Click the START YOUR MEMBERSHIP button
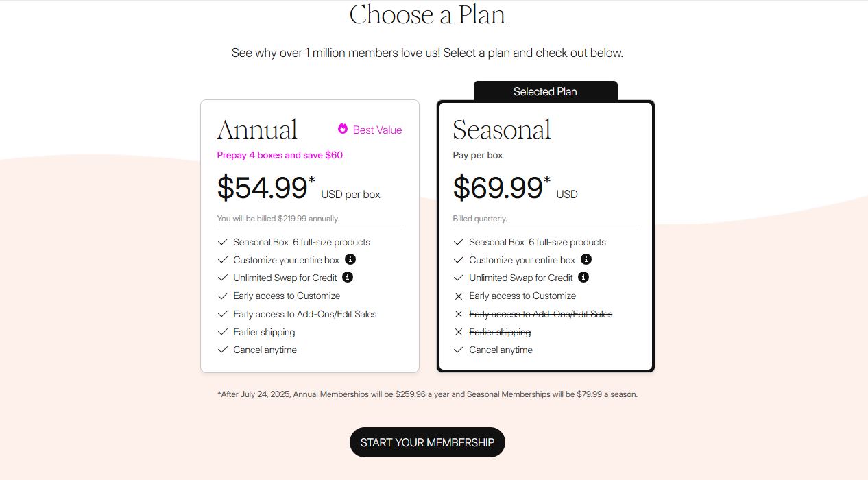 (426, 442)
